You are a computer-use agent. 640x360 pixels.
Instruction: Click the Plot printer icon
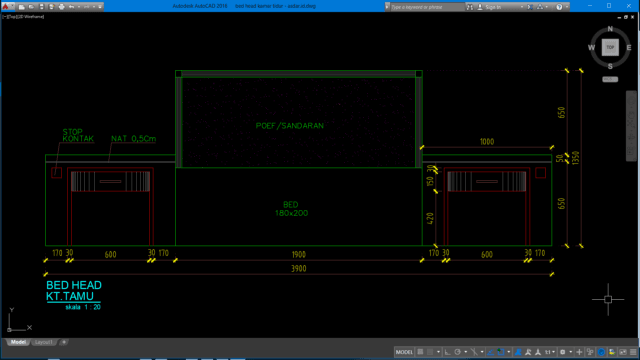(x=61, y=7)
